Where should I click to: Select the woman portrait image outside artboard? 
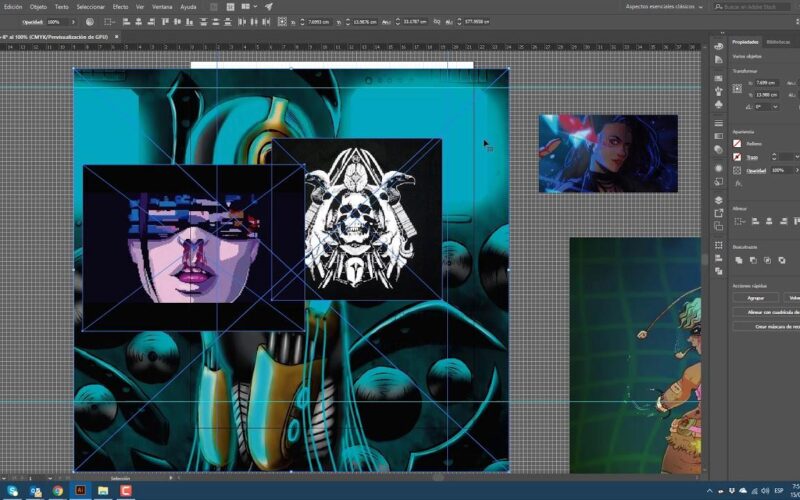click(608, 154)
